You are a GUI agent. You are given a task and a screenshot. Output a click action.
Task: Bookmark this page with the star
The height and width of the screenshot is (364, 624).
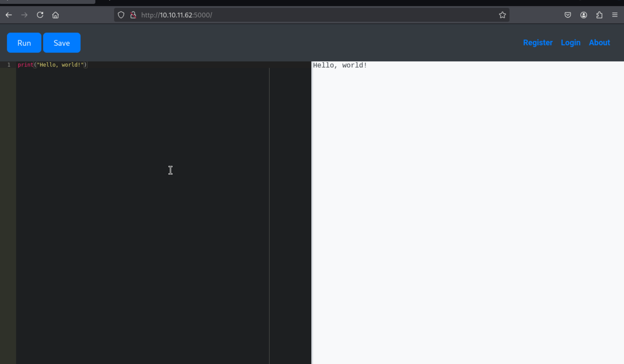tap(502, 15)
